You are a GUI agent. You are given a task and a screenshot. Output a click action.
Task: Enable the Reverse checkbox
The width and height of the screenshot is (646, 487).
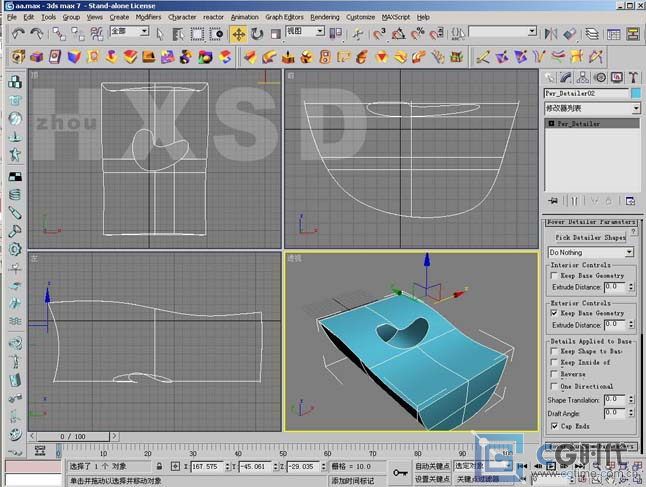(555, 375)
